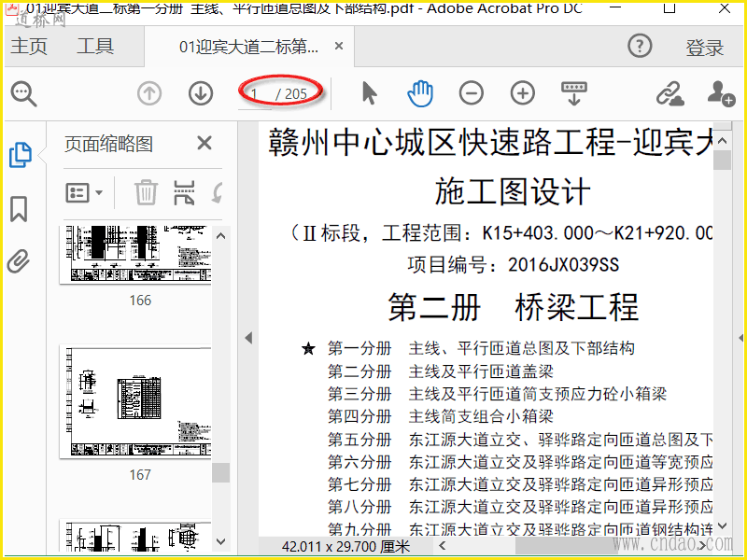Image resolution: width=747 pixels, height=560 pixels.
Task: Click the 第七分册 line of text
Action: (x=520, y=484)
